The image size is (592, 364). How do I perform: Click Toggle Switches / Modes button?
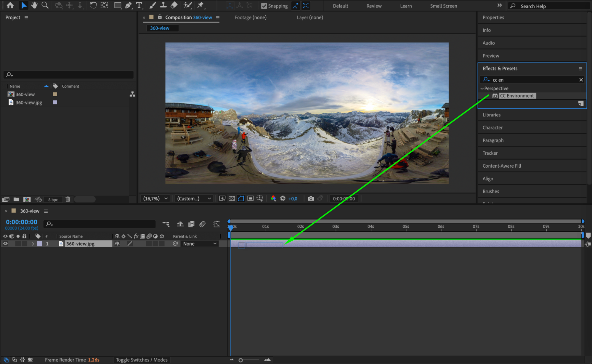pyautogui.click(x=142, y=360)
